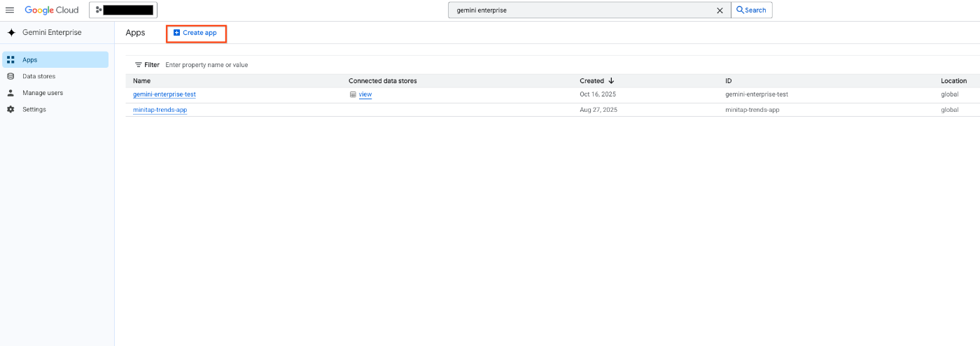This screenshot has width=980, height=346.
Task: Click the Gemini Enterprise sparkle icon
Action: coord(11,33)
